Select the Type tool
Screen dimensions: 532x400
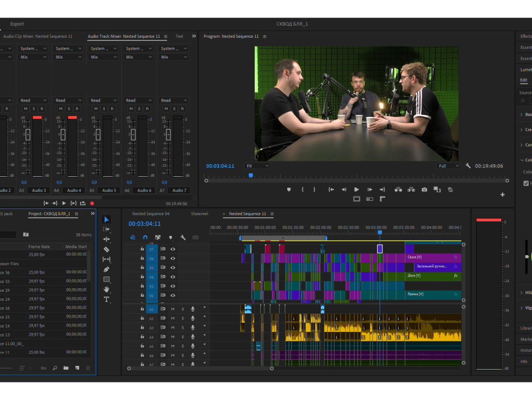[106, 299]
